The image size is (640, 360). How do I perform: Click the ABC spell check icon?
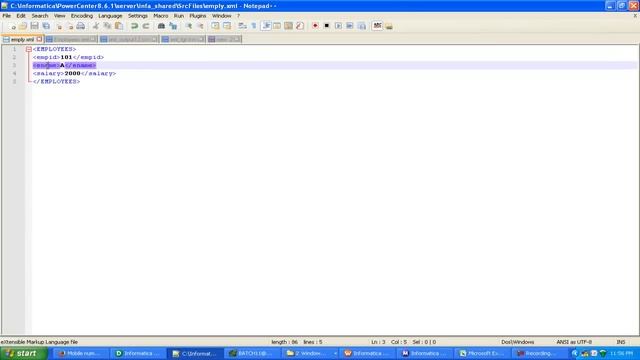pos(377,26)
